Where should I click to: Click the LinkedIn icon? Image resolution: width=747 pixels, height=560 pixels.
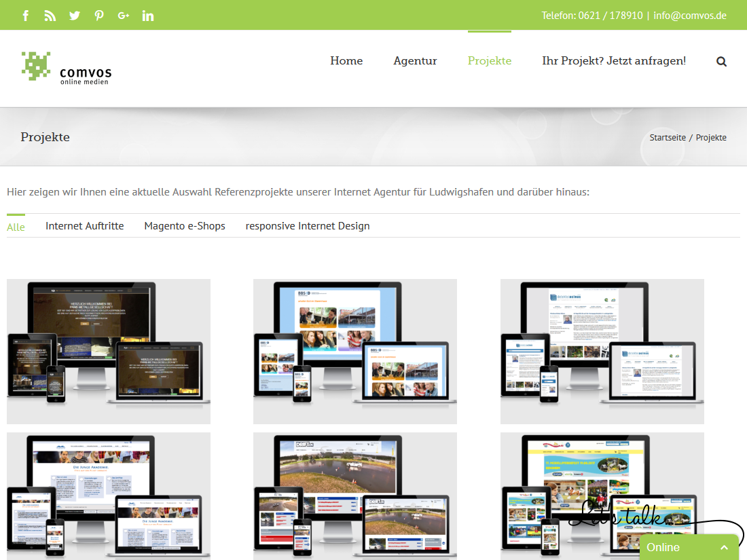point(148,16)
